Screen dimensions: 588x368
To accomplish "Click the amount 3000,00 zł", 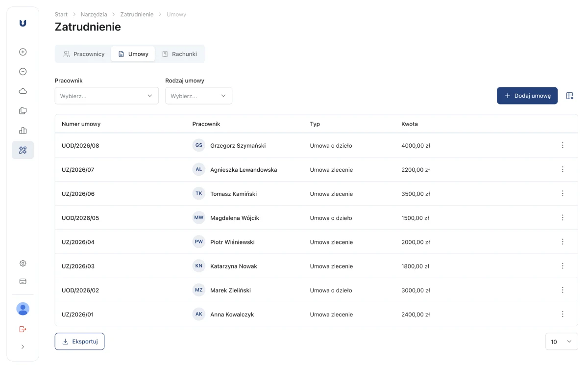I will 416,290.
